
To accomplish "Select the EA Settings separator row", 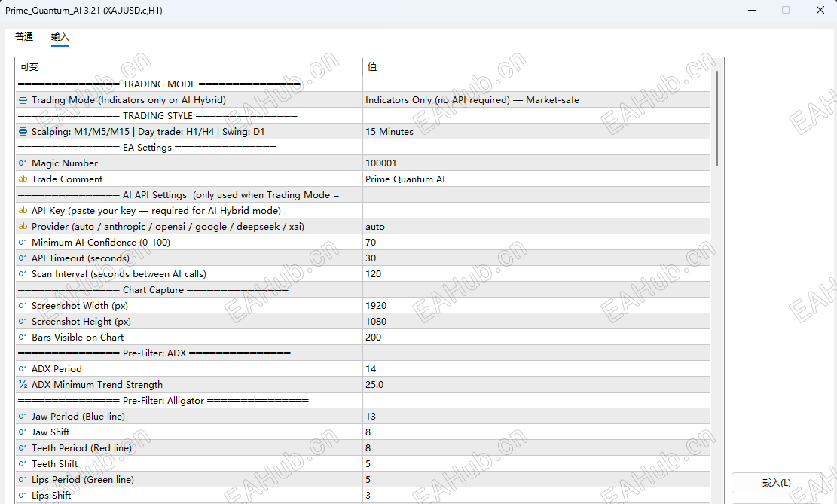I will [363, 148].
